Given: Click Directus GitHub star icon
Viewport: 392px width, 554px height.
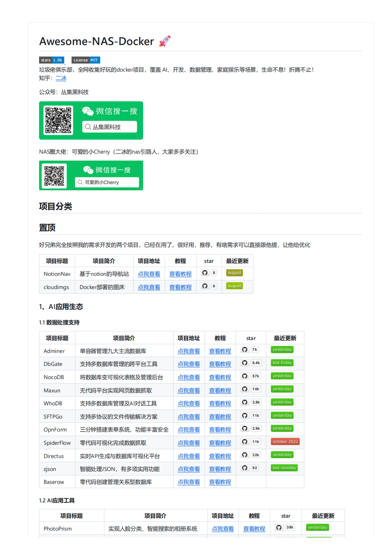Looking at the screenshot, I should coord(245,455).
